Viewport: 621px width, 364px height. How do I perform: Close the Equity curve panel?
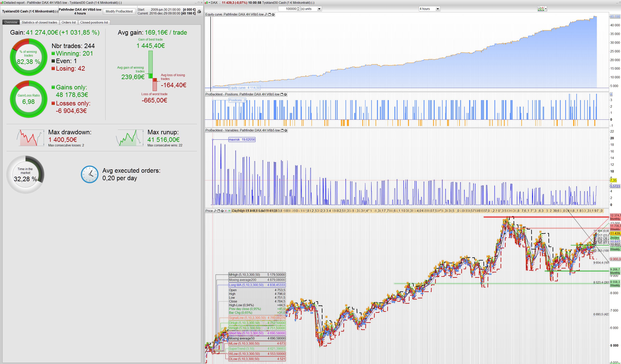pyautogui.click(x=273, y=14)
